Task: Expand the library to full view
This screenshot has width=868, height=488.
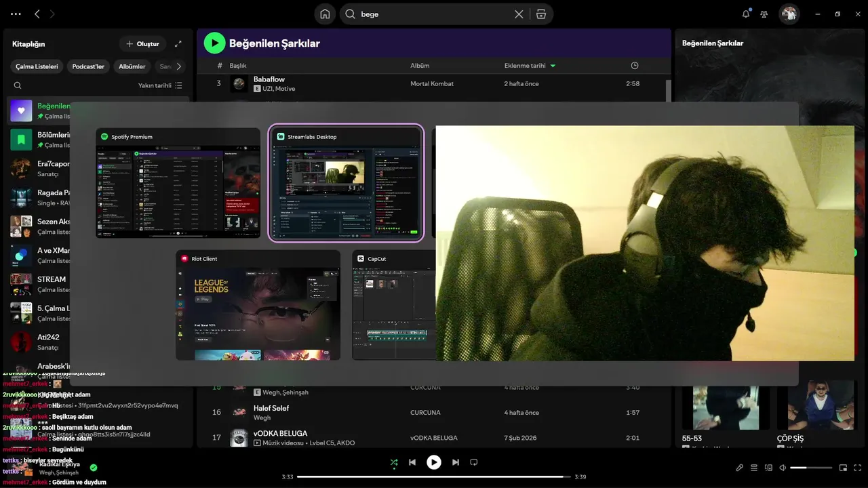Action: pos(178,44)
